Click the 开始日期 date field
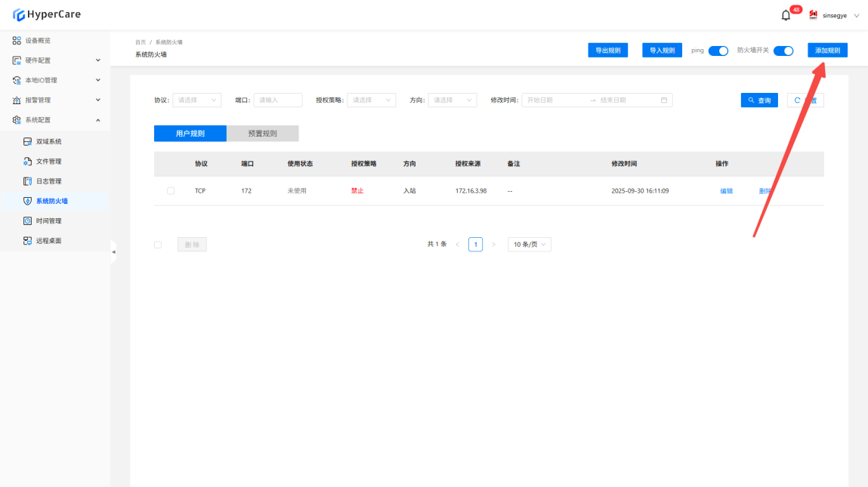868x487 pixels. (x=554, y=100)
